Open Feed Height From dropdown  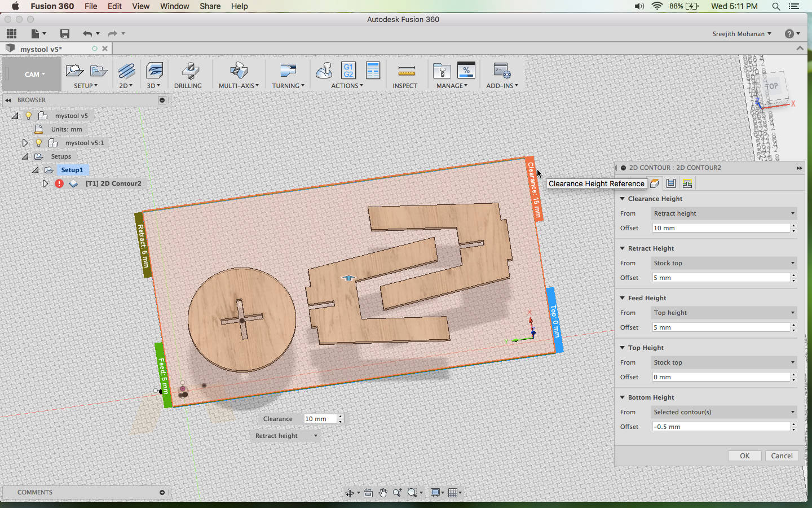(x=723, y=313)
